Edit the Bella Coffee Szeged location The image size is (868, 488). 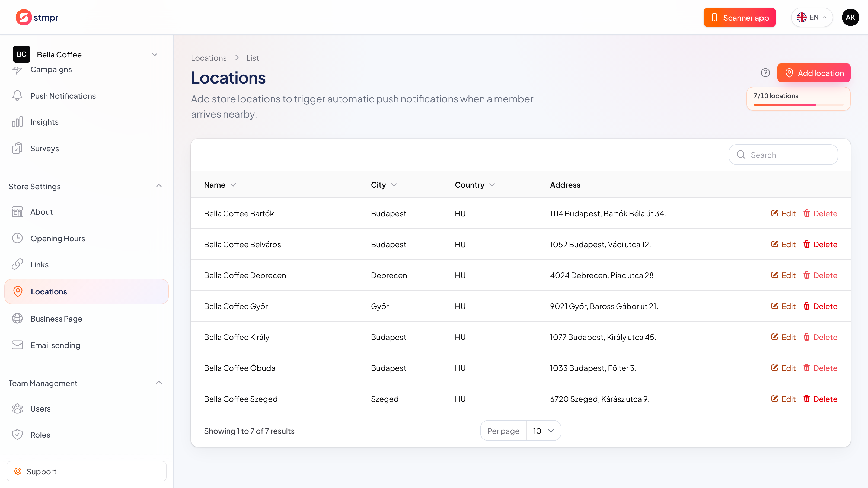point(783,399)
